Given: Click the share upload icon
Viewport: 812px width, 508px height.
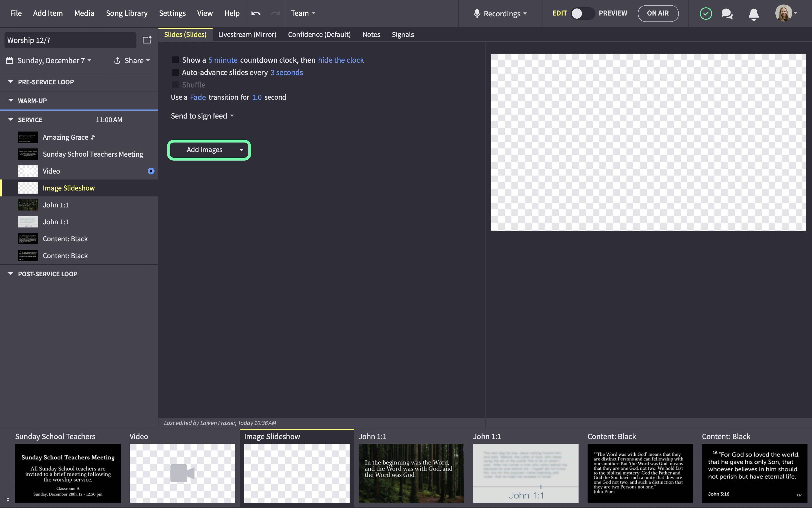Looking at the screenshot, I should tap(117, 60).
